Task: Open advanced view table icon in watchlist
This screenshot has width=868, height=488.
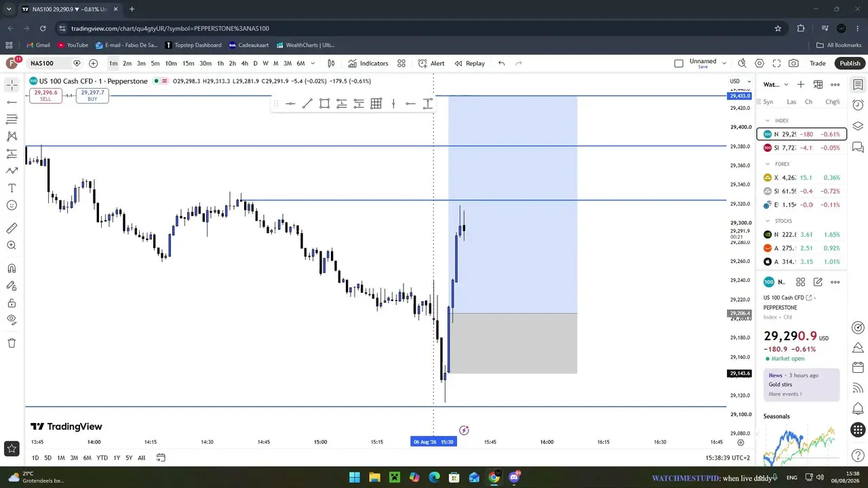Action: (x=818, y=85)
